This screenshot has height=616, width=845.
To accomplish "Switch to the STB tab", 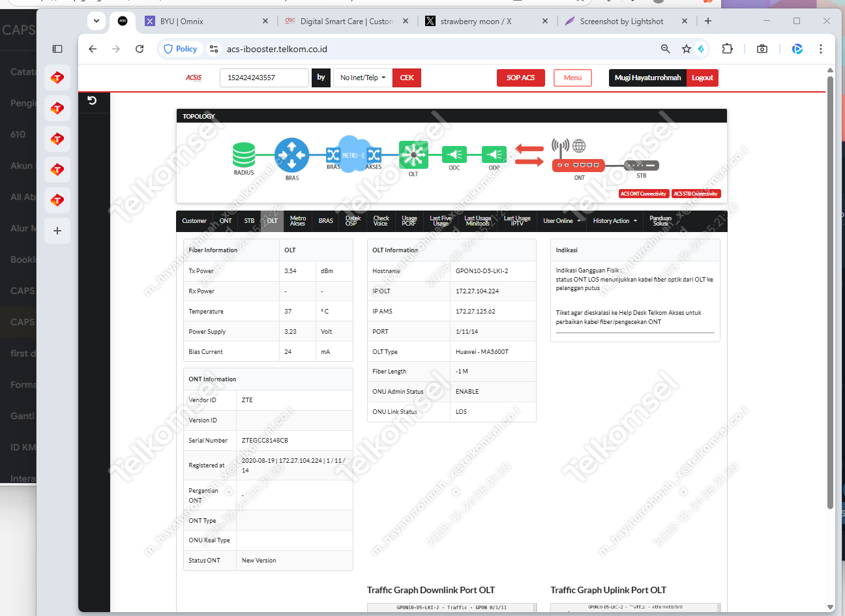I will 249,221.
